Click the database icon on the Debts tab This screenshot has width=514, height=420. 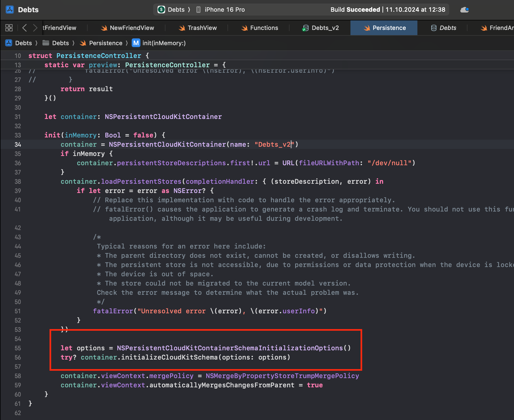433,27
